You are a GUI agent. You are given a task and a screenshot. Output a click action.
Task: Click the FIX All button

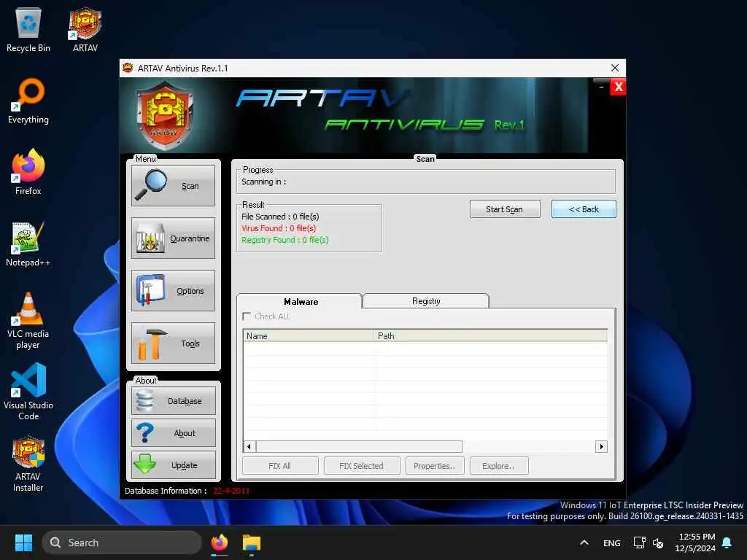point(280,466)
